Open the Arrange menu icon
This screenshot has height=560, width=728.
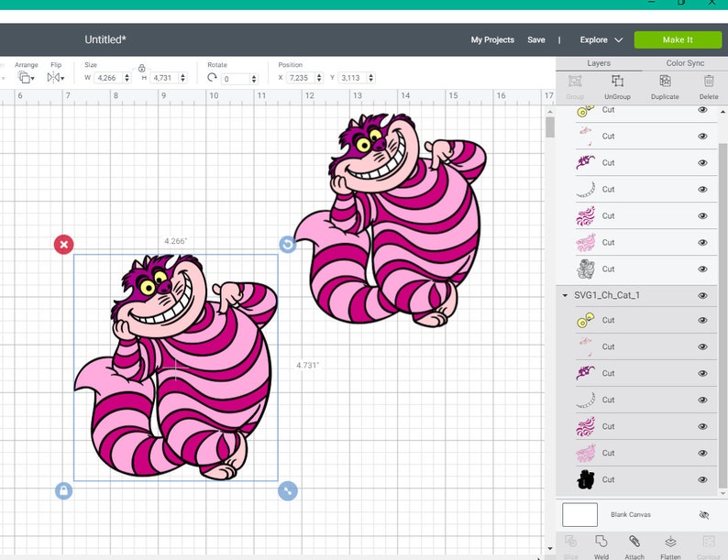pyautogui.click(x=26, y=78)
